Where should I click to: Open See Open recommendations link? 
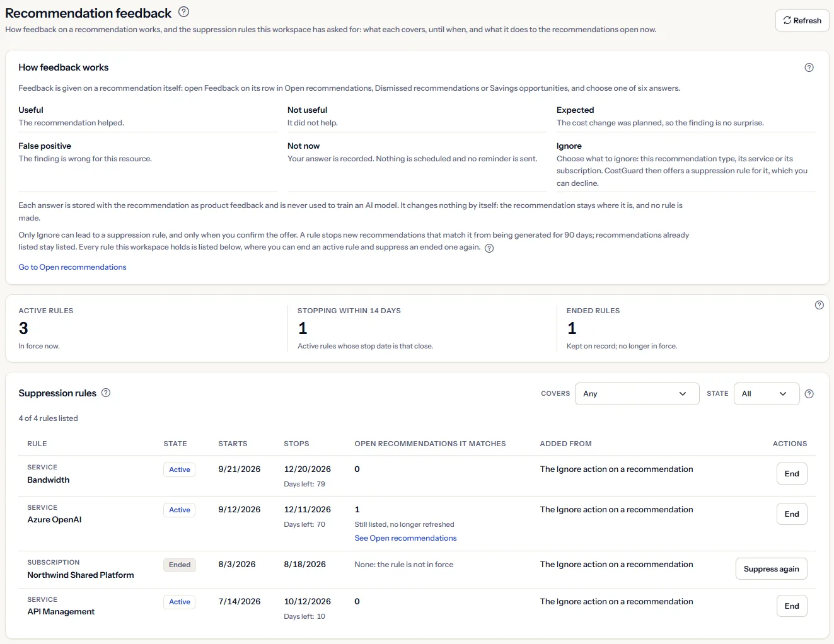coord(405,538)
